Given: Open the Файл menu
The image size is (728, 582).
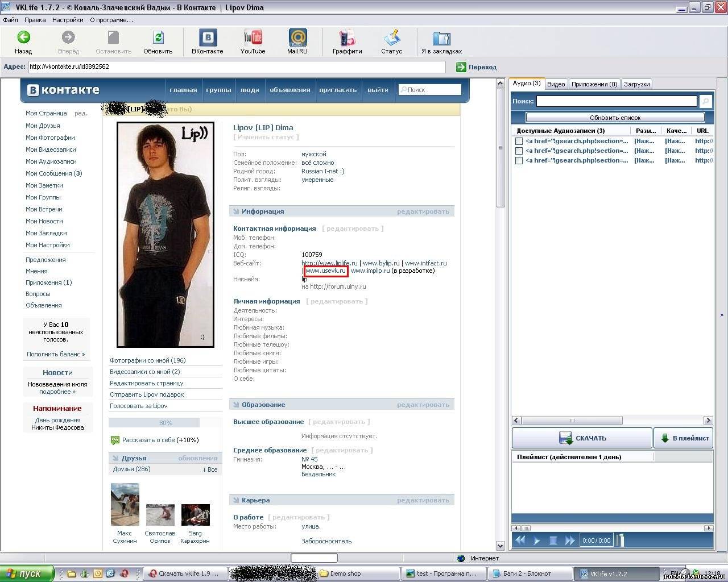Looking at the screenshot, I should pyautogui.click(x=10, y=20).
